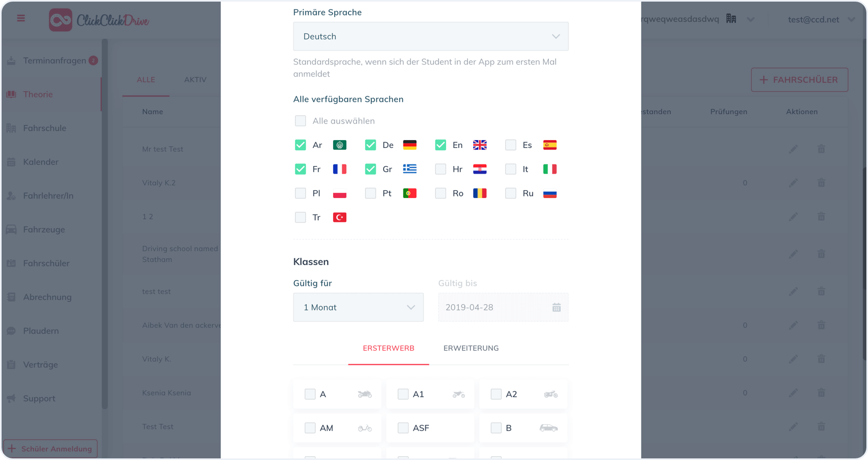Image resolution: width=868 pixels, height=460 pixels.
Task: Check the Ro language checkbox
Action: (440, 193)
